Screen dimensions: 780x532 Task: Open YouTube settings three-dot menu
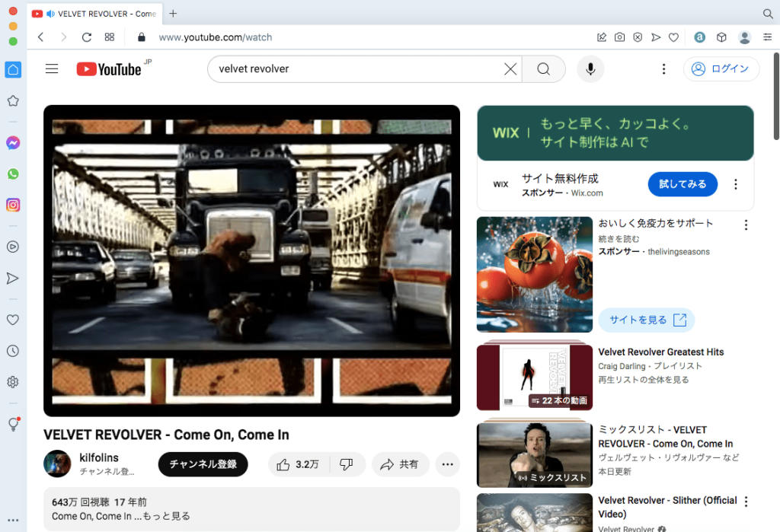point(663,69)
